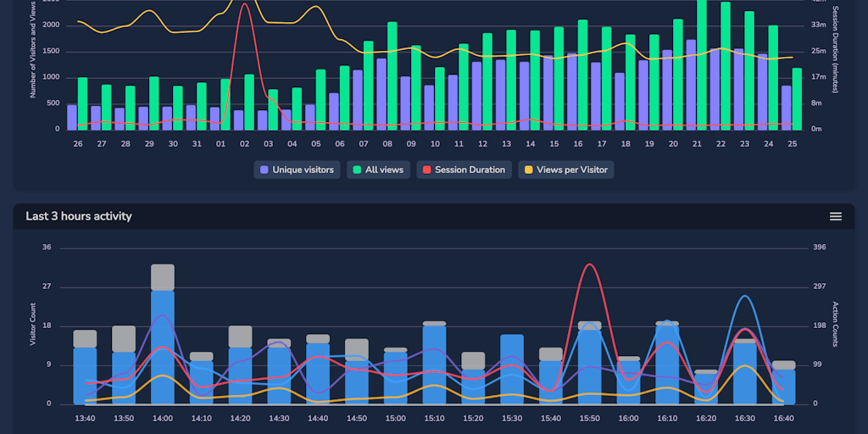Select the red Session Duration spike on day 02
The image size is (868, 434).
pos(245,5)
